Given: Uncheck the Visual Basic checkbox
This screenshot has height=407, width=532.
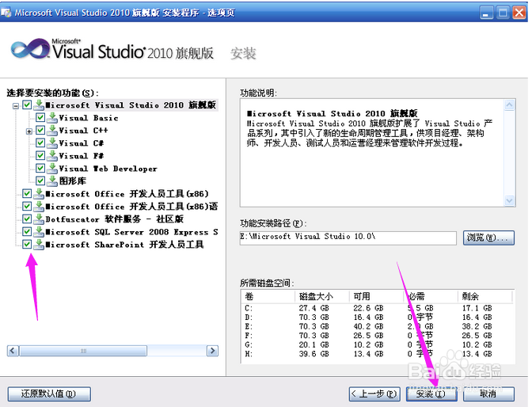Looking at the screenshot, I should coord(40,117).
